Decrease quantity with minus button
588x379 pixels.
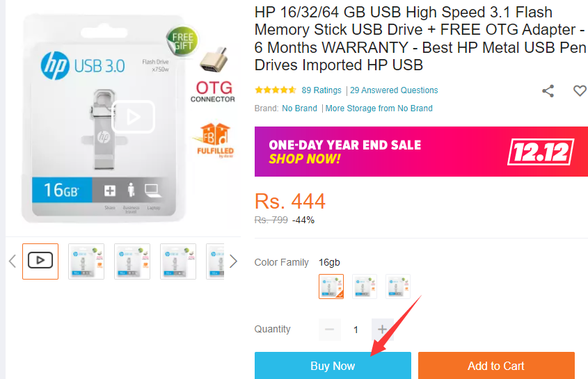(x=330, y=329)
